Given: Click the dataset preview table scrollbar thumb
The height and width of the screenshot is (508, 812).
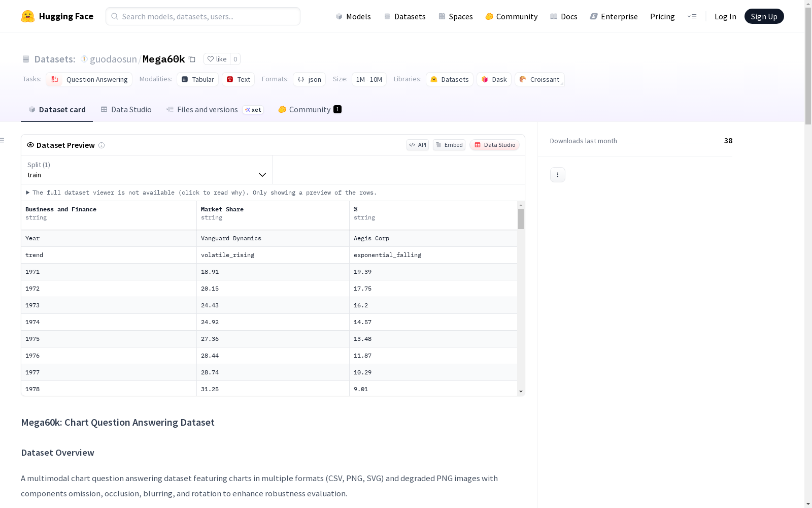Looking at the screenshot, I should [521, 219].
